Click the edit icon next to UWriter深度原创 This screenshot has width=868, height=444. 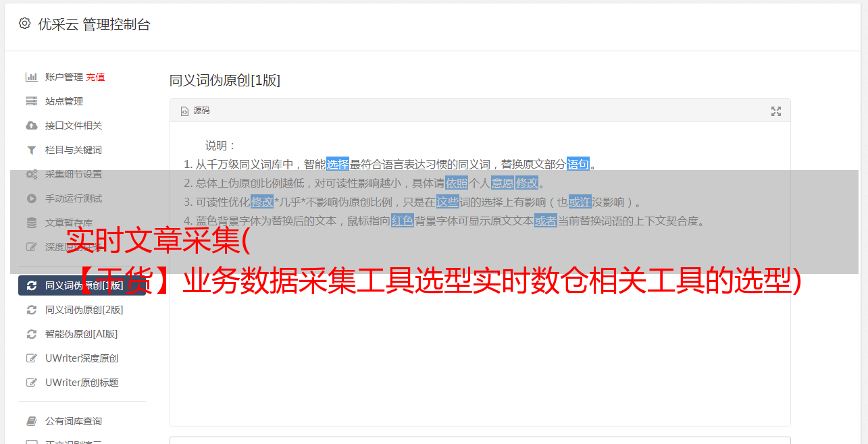pos(31,358)
